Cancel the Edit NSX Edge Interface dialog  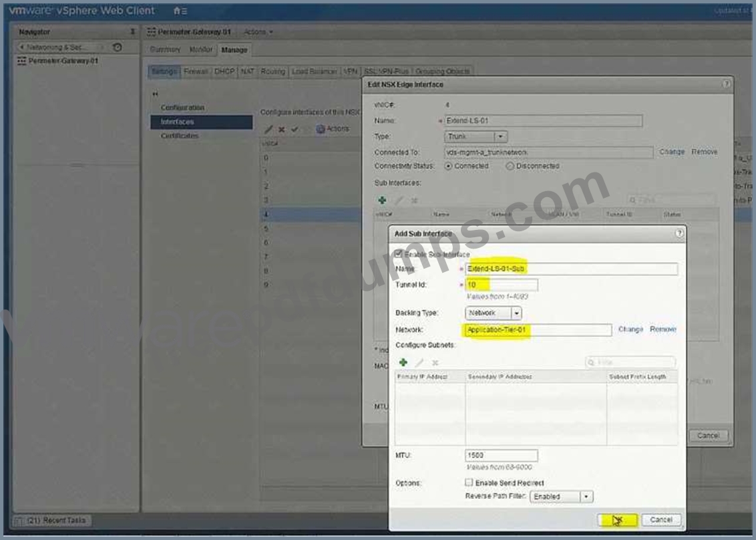click(708, 436)
